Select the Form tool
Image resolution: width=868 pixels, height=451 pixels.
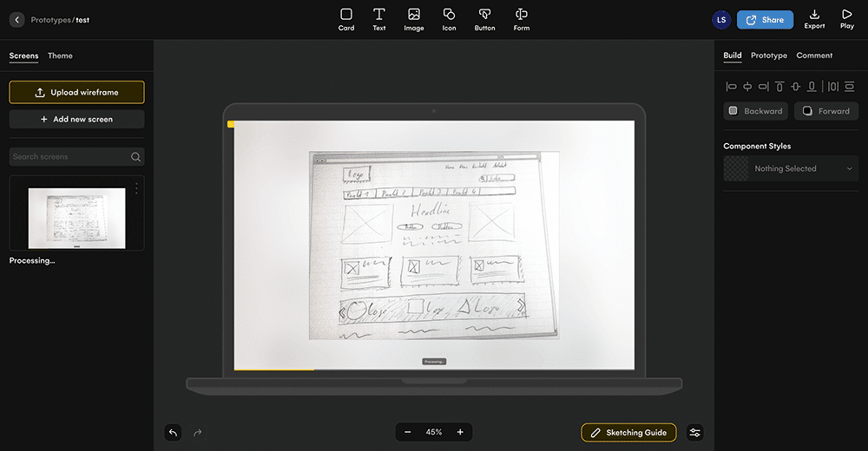[521, 19]
